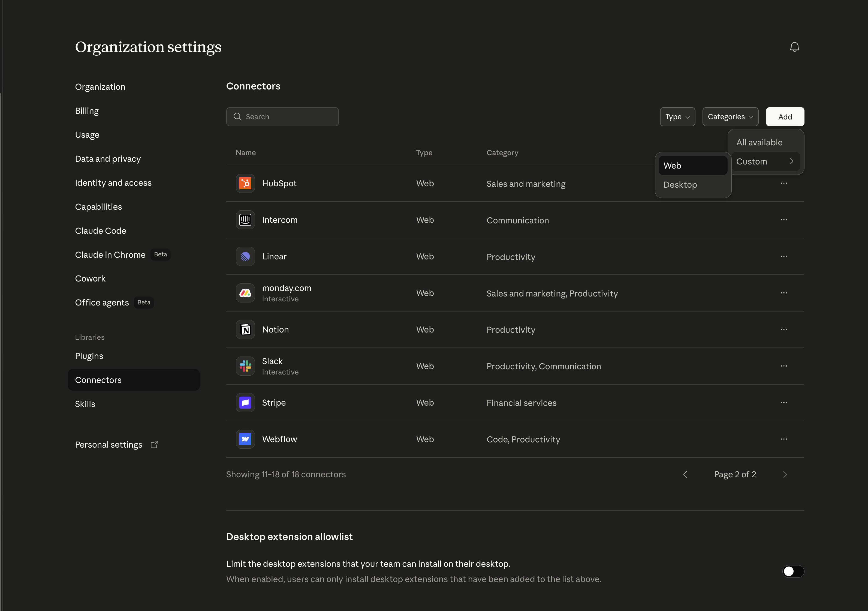The image size is (868, 611).
Task: Click the HubSpot connector logo icon
Action: [245, 184]
